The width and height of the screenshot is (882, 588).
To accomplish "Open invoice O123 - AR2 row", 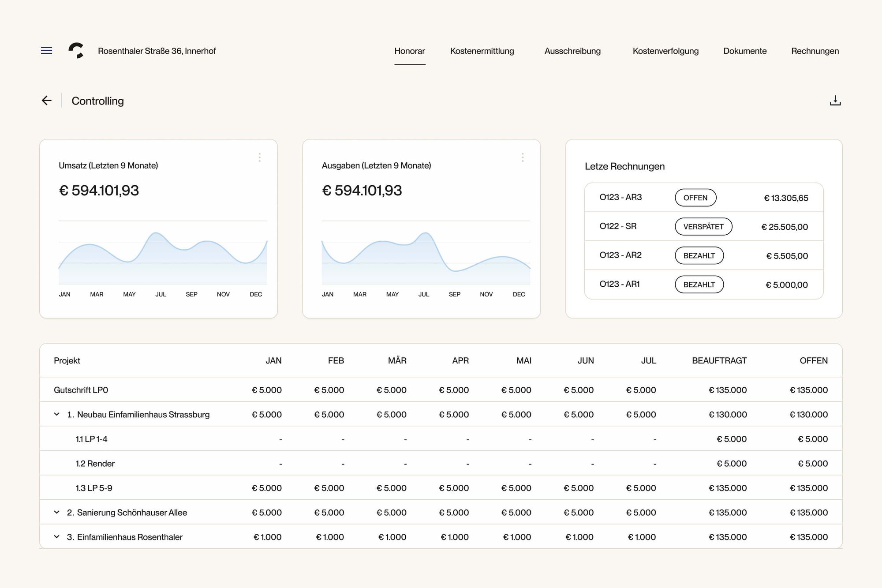I will point(620,255).
